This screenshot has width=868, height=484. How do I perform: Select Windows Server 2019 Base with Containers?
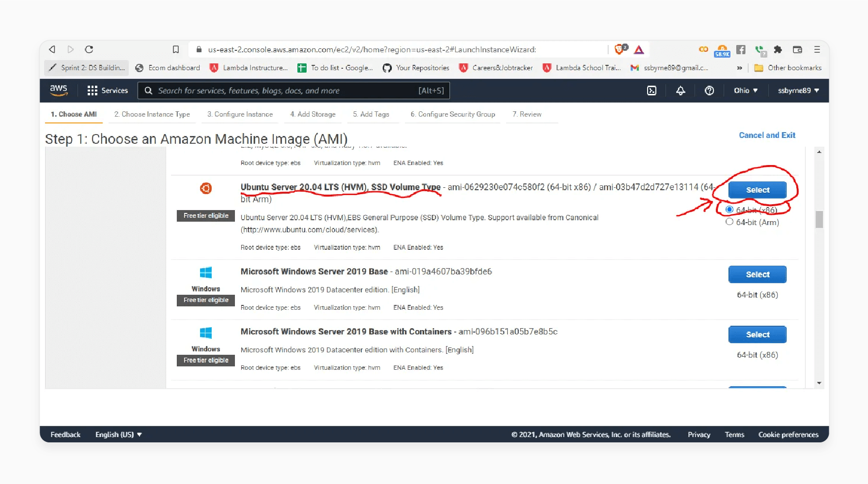point(758,334)
